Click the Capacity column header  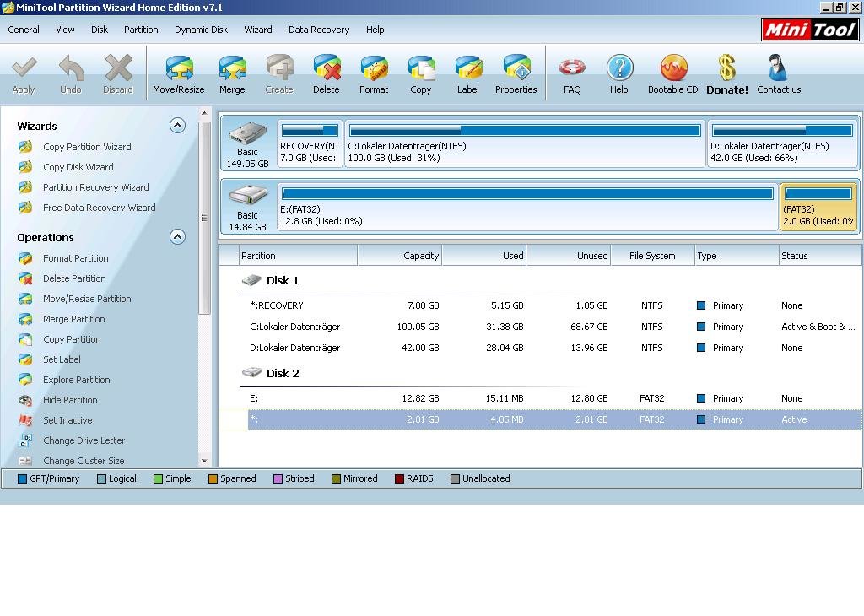[x=399, y=256]
